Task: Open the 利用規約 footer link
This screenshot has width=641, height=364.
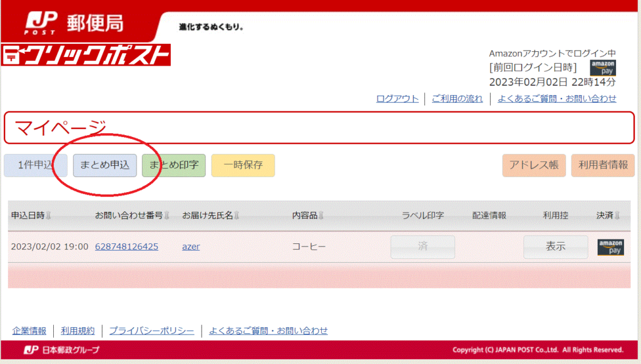Action: click(x=78, y=331)
